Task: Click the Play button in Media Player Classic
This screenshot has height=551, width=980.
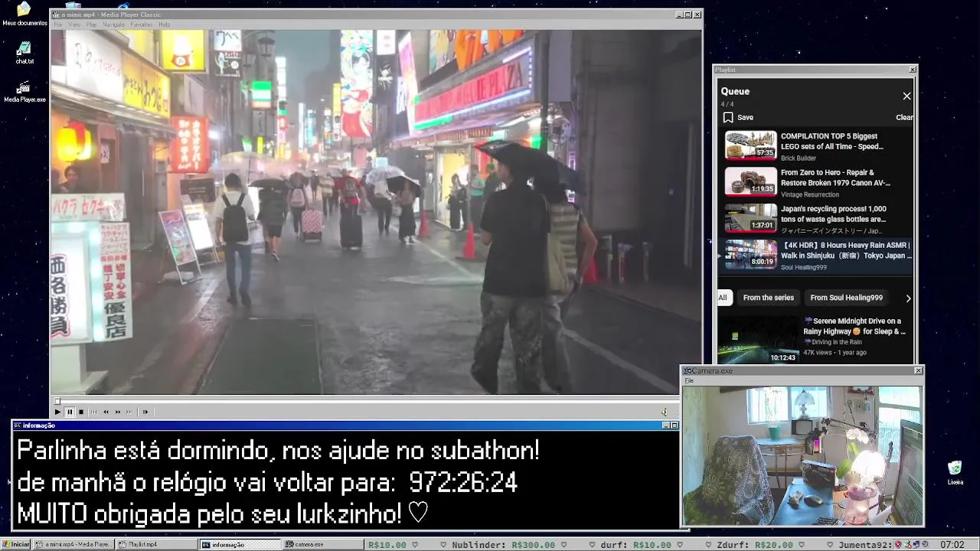Action: pyautogui.click(x=57, y=412)
